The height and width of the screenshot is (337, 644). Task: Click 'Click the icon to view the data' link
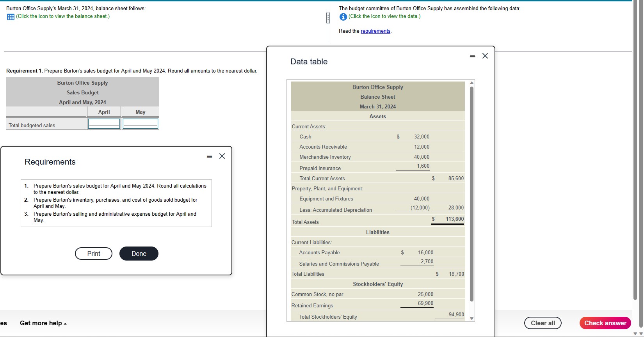tap(384, 16)
